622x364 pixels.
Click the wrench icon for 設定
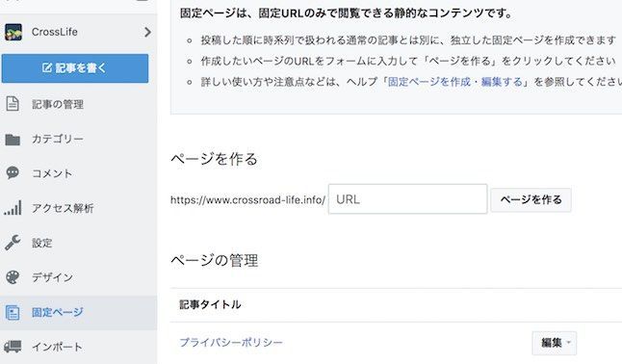pos(13,242)
